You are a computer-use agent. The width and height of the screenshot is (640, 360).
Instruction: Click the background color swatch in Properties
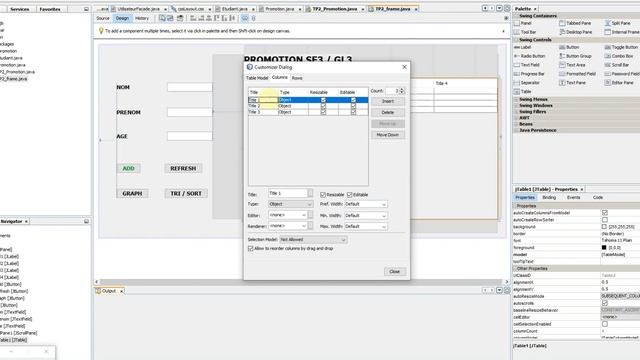click(604, 227)
